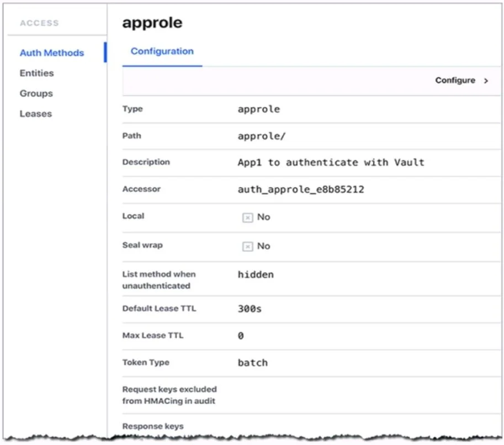Click the Default Lease TTL label
Viewport: 504px width, 445px height.
click(159, 308)
